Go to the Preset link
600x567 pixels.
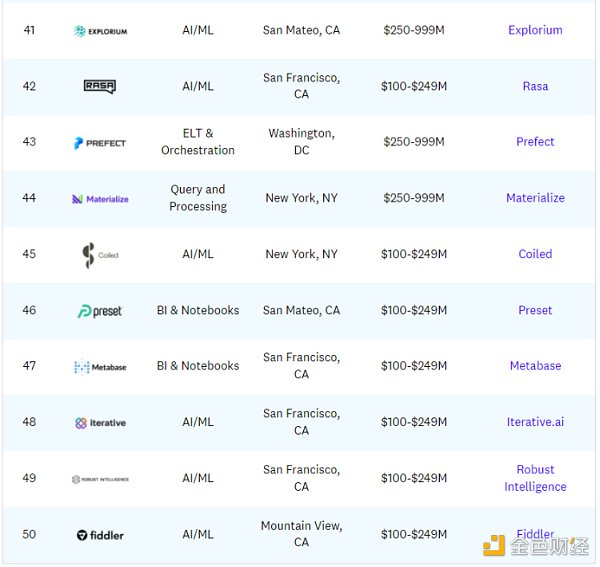tap(535, 310)
